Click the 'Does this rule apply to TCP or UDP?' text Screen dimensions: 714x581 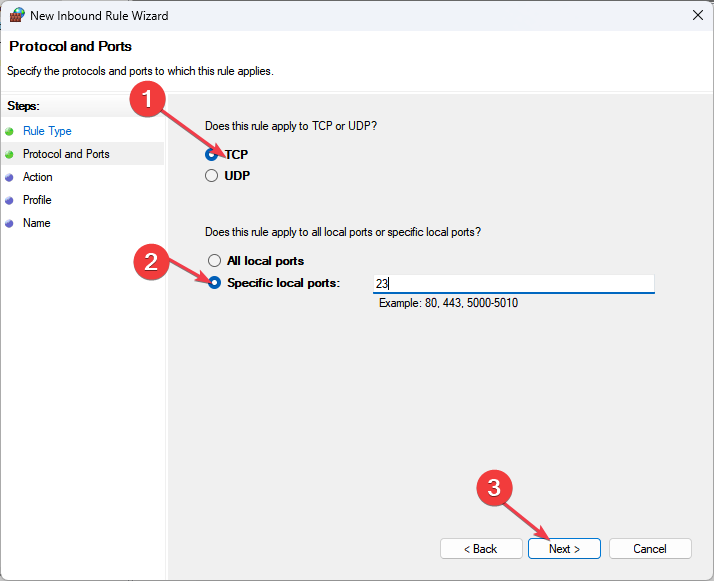(291, 126)
